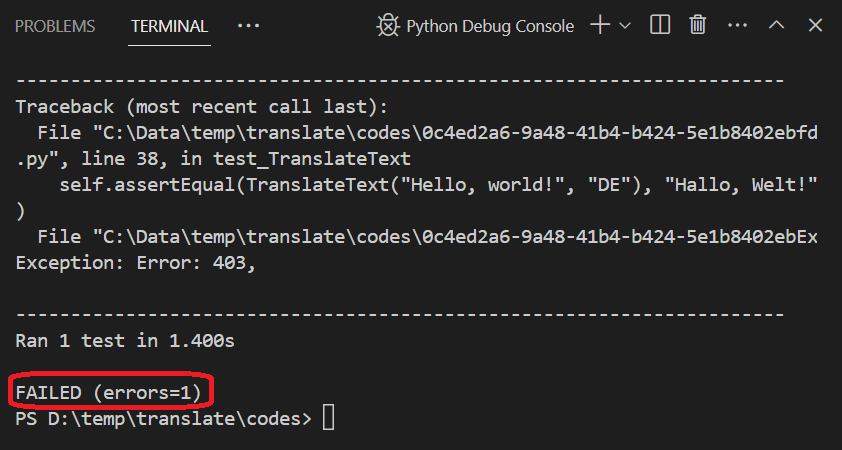Click the 'FAILED (errors=1)' result text
This screenshot has width=842, height=450.
point(108,393)
